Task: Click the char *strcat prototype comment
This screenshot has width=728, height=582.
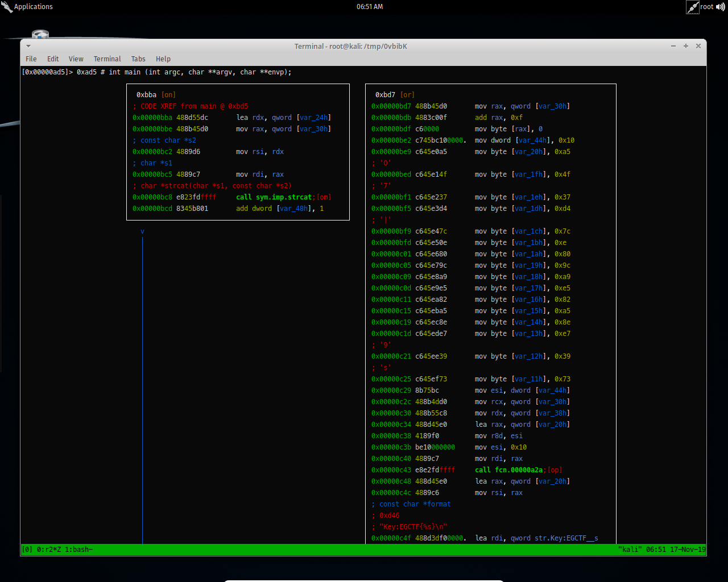Action: pos(212,186)
